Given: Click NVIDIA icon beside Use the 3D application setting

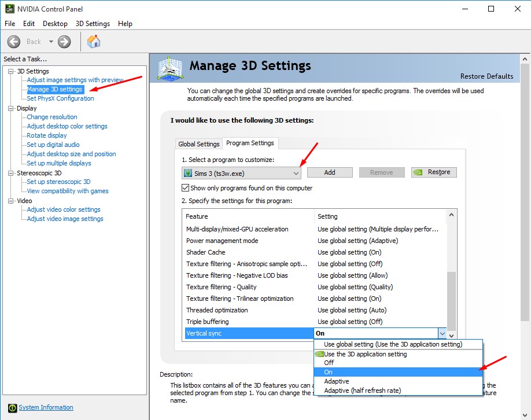Looking at the screenshot, I should (x=319, y=354).
